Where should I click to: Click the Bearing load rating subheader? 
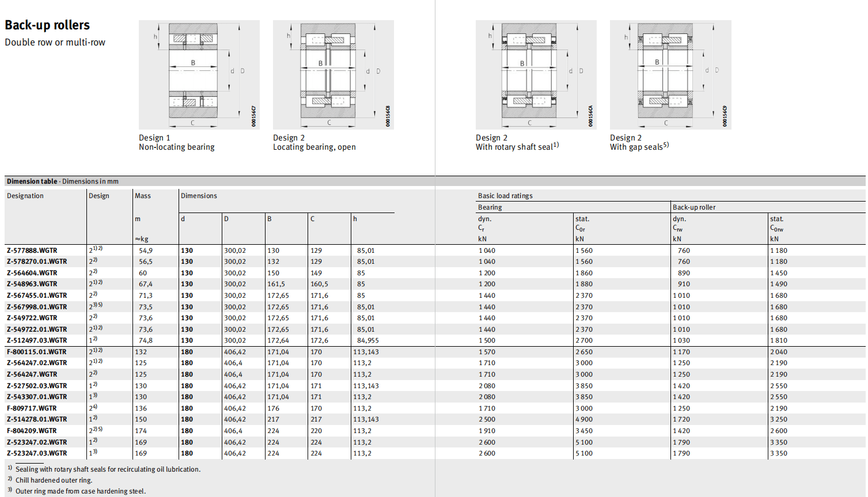490,207
